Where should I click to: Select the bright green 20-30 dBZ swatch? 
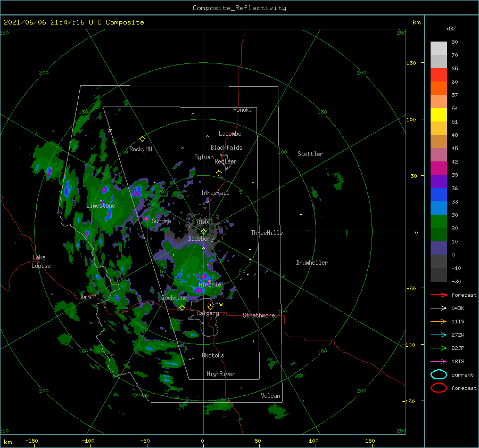tap(439, 222)
